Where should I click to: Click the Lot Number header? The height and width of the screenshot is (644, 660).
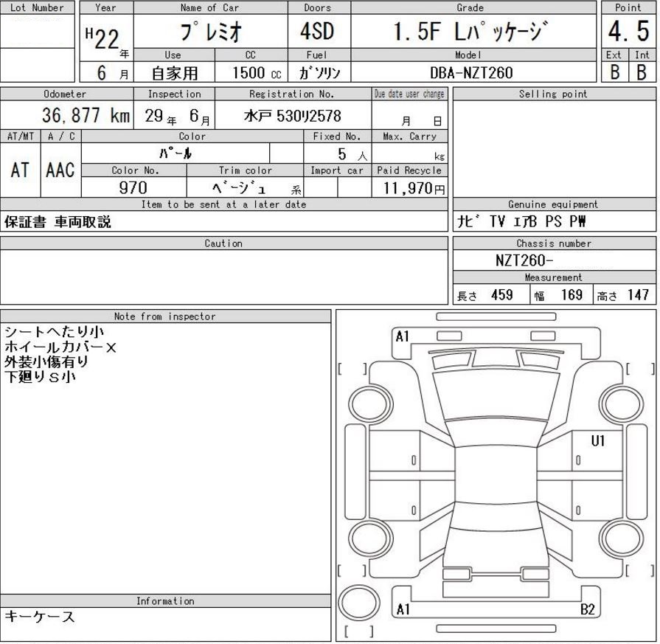tap(37, 7)
